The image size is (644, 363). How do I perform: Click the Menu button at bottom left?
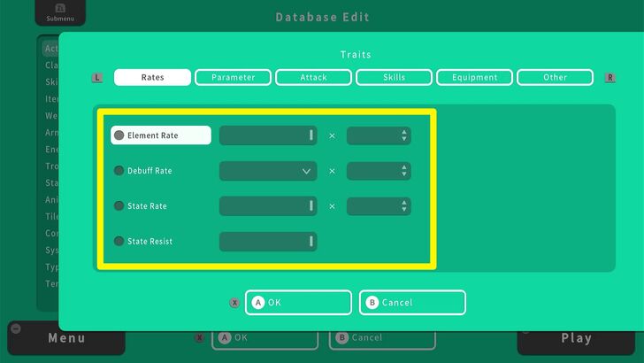point(66,338)
